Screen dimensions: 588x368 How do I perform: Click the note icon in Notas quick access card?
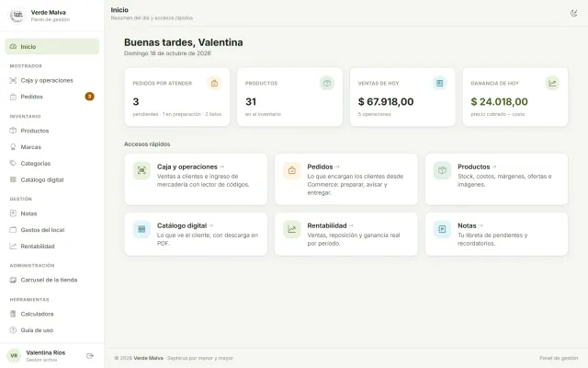coord(442,229)
